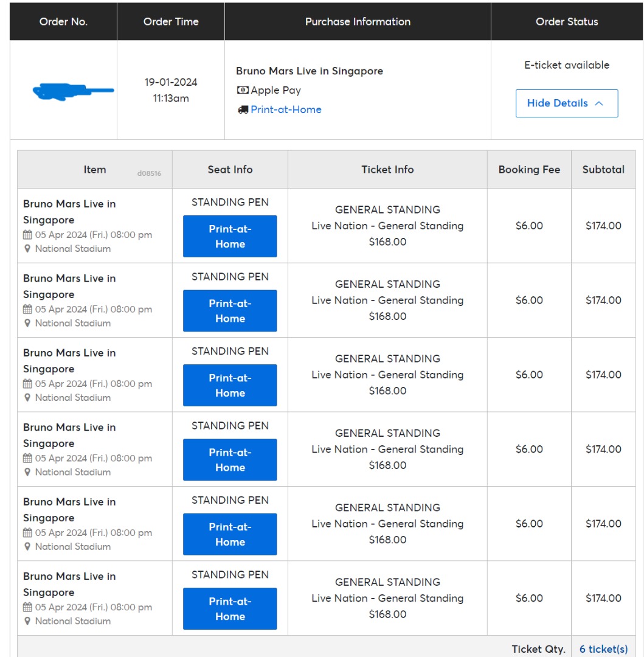The image size is (644, 657).
Task: Select the Bruno Mars event title in order summary
Action: [310, 71]
